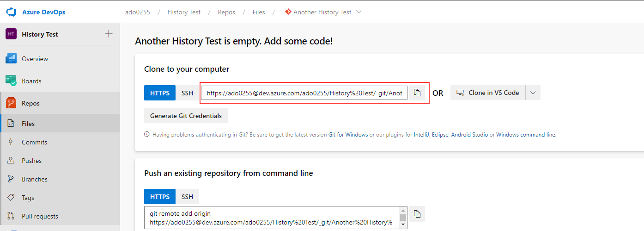This screenshot has width=644, height=231.
Task: Open Git for Windows link
Action: point(348,135)
